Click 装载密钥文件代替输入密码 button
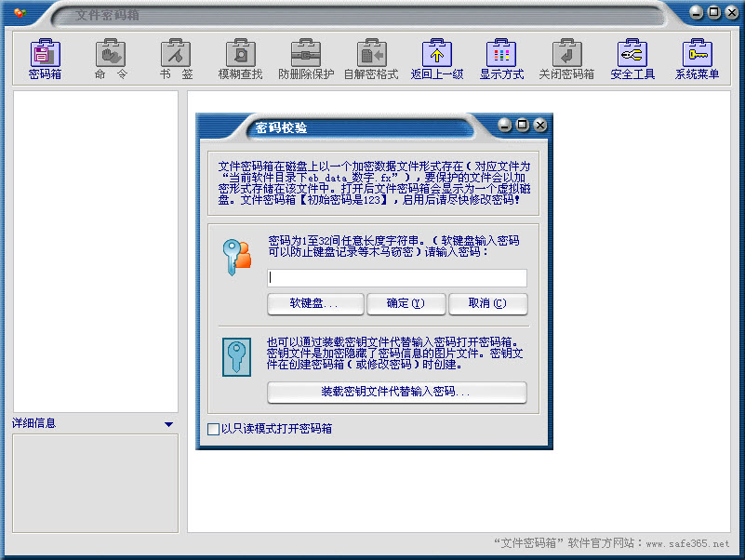Image resolution: width=745 pixels, height=560 pixels. (x=396, y=393)
